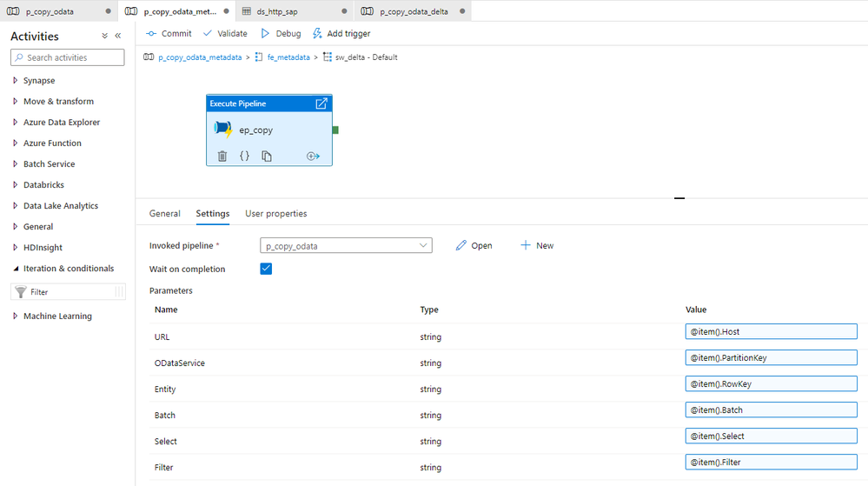
Task: Open the invoked pipeline from the Execute Pipeline header icon
Action: coord(321,103)
